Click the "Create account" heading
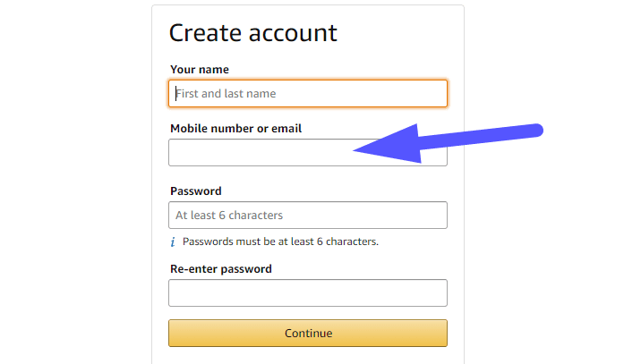 pos(252,33)
